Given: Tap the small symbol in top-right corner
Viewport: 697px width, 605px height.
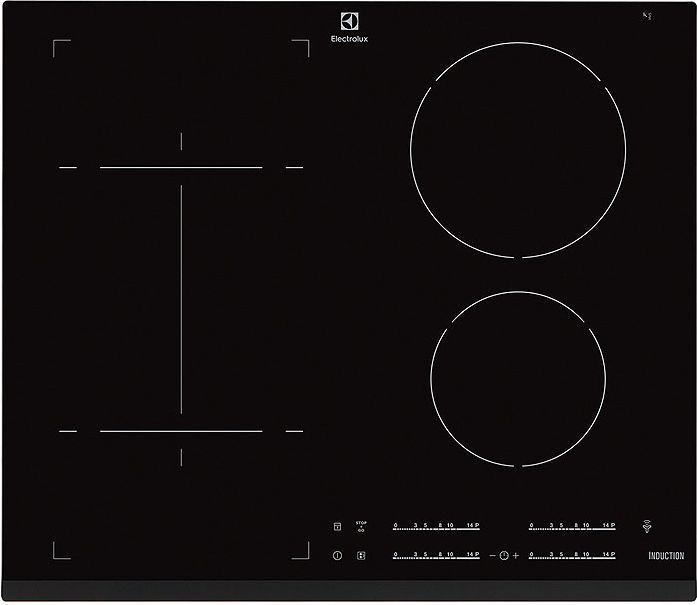Looking at the screenshot, I should tap(647, 16).
